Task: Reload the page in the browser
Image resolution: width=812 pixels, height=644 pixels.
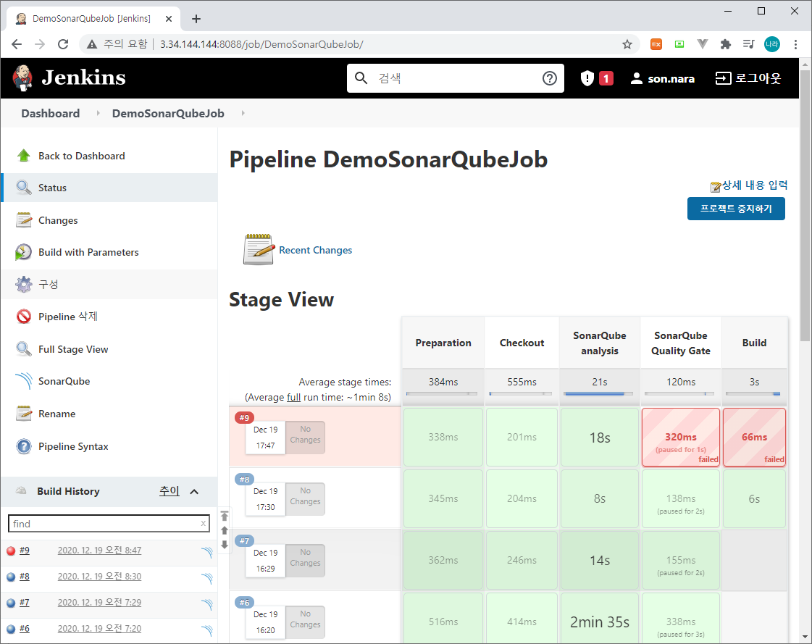Action: click(63, 45)
